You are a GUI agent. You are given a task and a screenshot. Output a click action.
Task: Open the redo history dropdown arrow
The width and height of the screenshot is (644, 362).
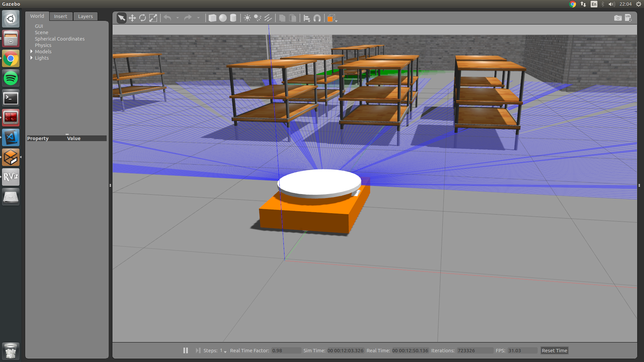(x=198, y=18)
